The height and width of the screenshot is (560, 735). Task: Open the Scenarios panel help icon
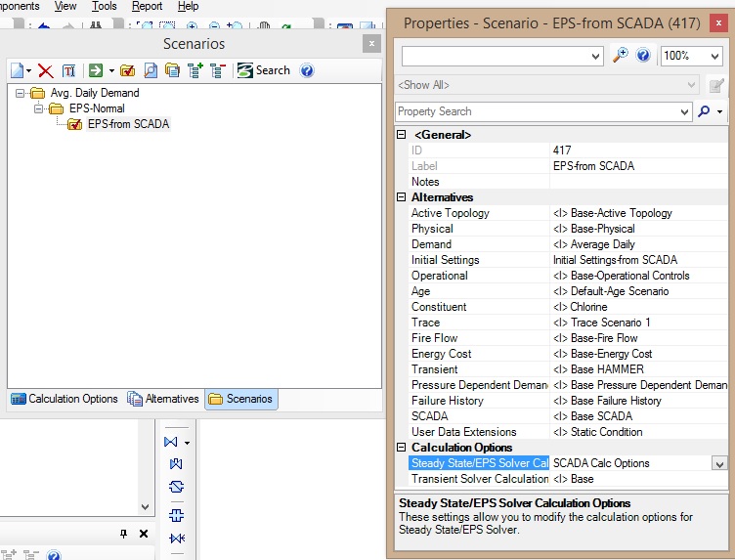(307, 70)
